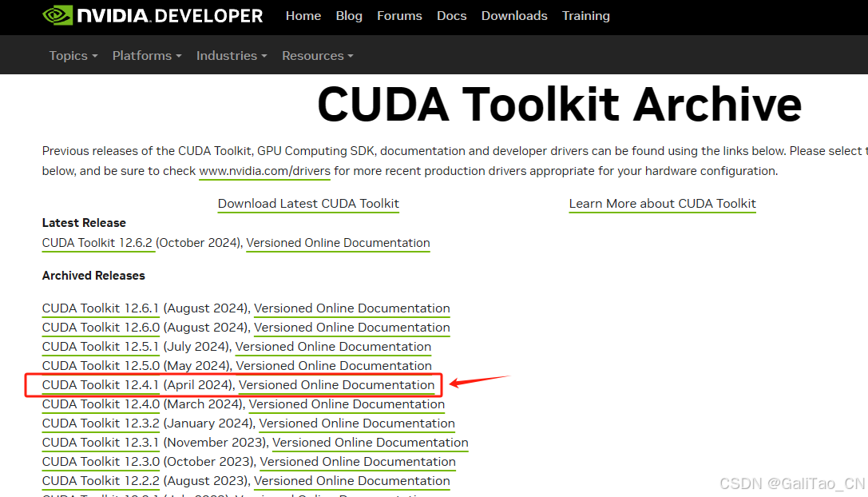Open Versioned Online Documentation for 12.4.0

[x=347, y=404]
